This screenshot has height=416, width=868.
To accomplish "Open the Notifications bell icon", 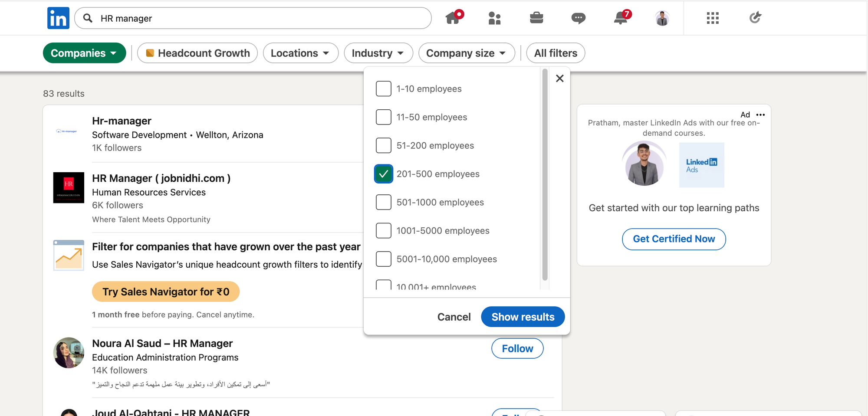I will [621, 18].
